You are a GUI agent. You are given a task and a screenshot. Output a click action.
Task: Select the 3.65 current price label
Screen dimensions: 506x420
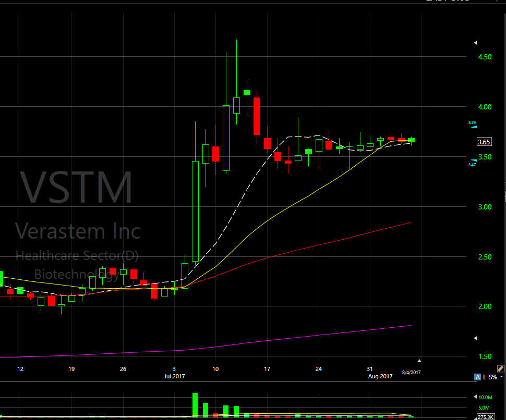coord(484,142)
